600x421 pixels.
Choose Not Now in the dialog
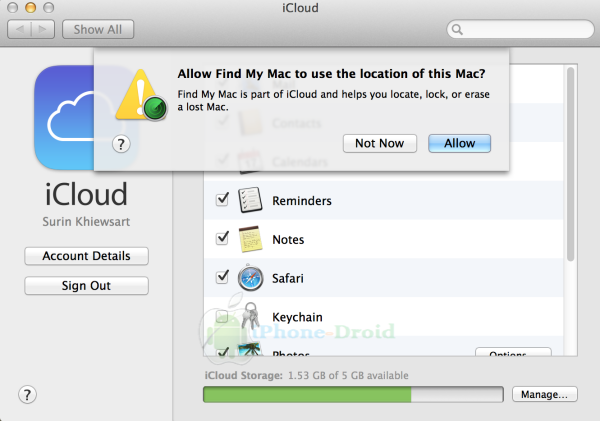click(379, 143)
